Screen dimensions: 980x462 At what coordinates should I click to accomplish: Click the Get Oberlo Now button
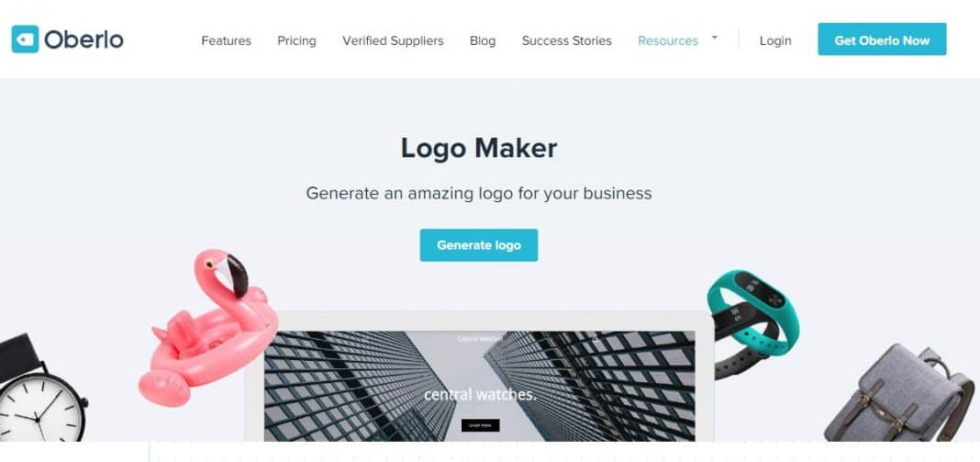pos(882,39)
